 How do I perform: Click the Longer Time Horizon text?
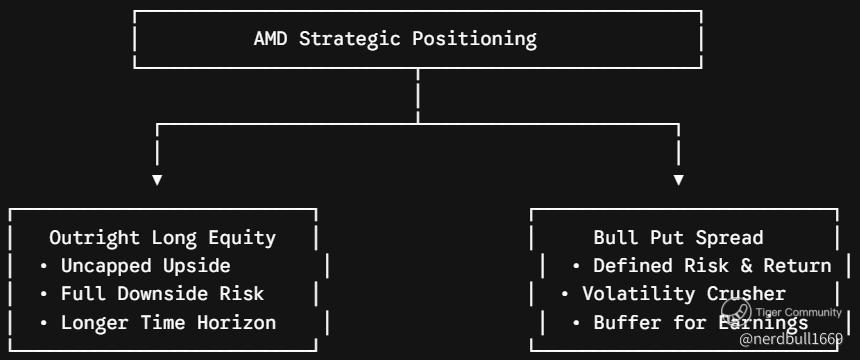coord(168,323)
